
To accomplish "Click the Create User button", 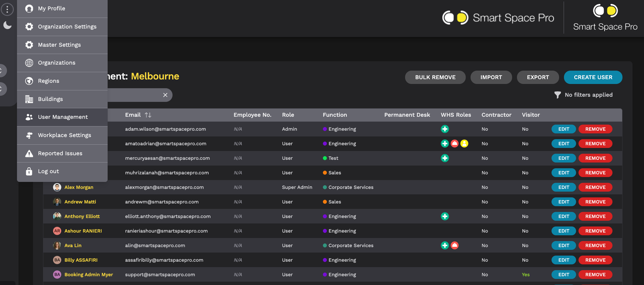I will coord(593,77).
